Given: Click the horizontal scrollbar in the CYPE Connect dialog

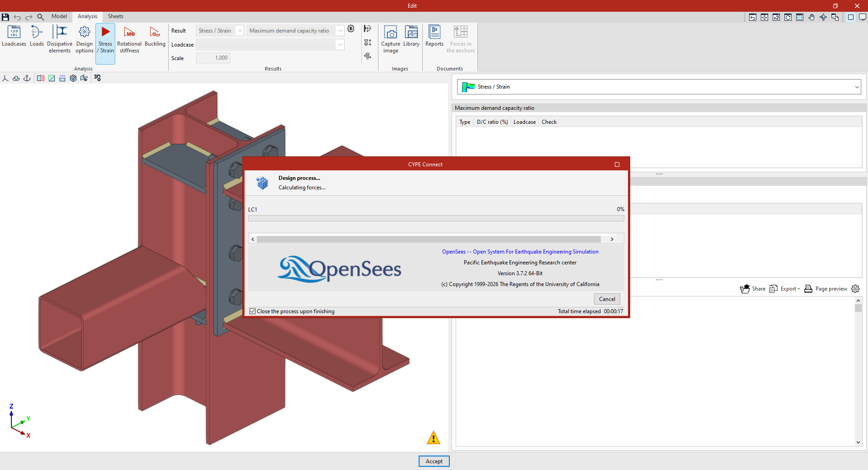Looking at the screenshot, I should [x=429, y=239].
